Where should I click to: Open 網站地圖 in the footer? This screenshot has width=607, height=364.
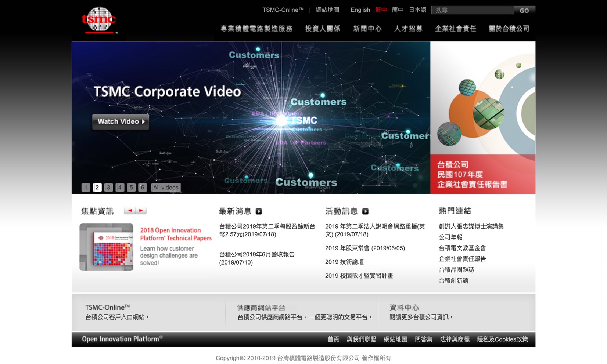395,339
